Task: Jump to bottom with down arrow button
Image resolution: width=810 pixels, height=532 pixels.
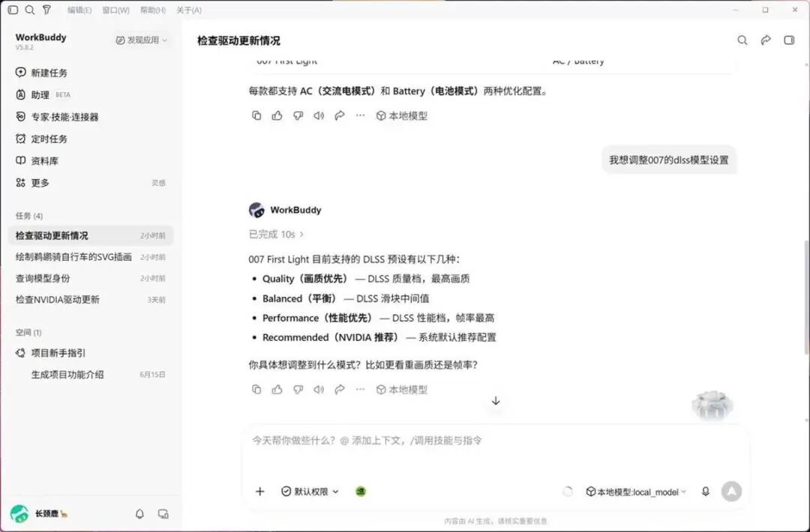Action: point(496,401)
